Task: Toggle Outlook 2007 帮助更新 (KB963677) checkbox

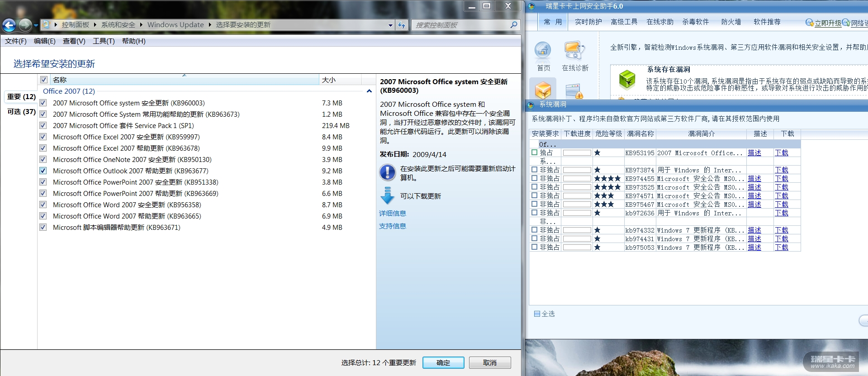Action: pyautogui.click(x=43, y=171)
